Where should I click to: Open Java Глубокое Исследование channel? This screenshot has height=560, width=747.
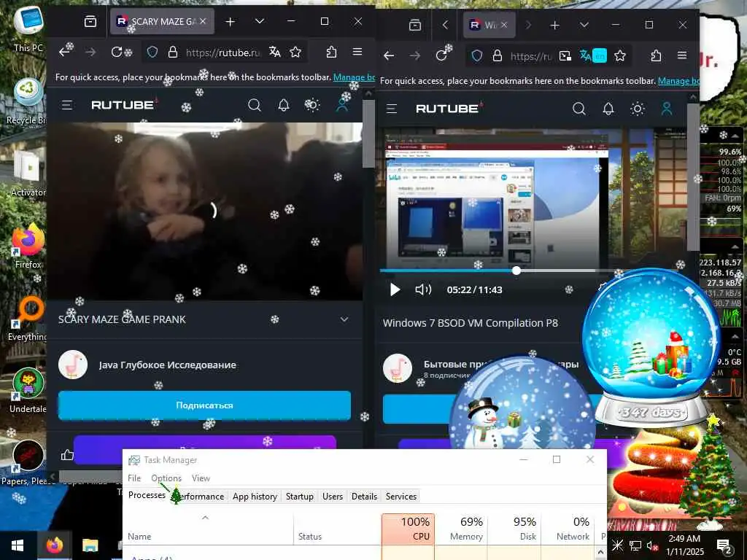[x=167, y=365]
